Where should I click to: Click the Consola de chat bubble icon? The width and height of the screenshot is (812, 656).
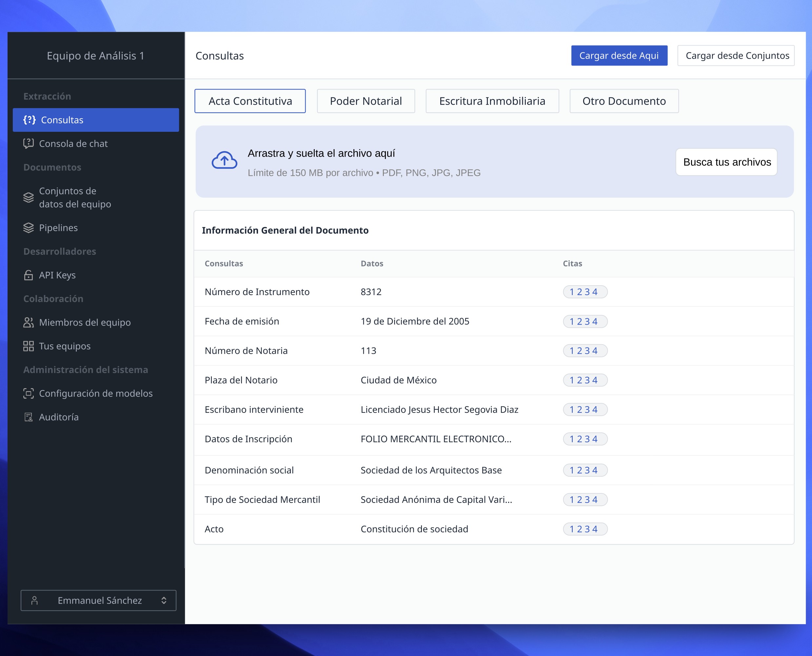tap(28, 144)
